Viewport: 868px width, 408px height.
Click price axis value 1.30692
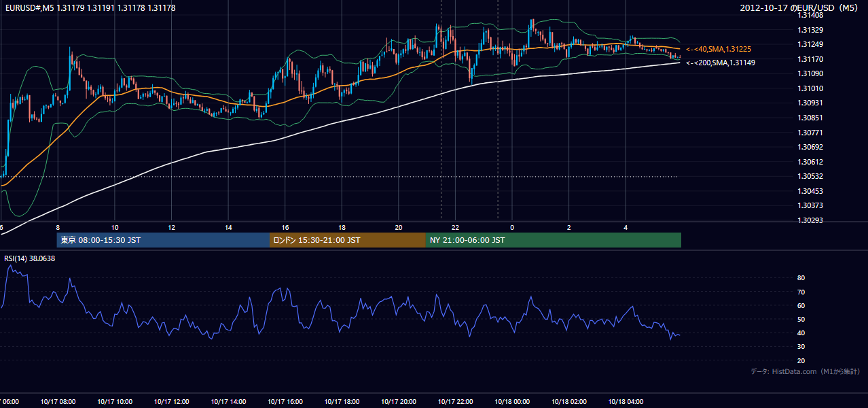pyautogui.click(x=811, y=147)
